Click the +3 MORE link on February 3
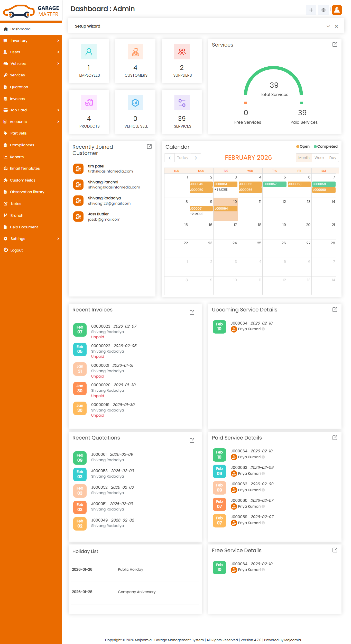The height and width of the screenshot is (644, 351). tap(221, 190)
